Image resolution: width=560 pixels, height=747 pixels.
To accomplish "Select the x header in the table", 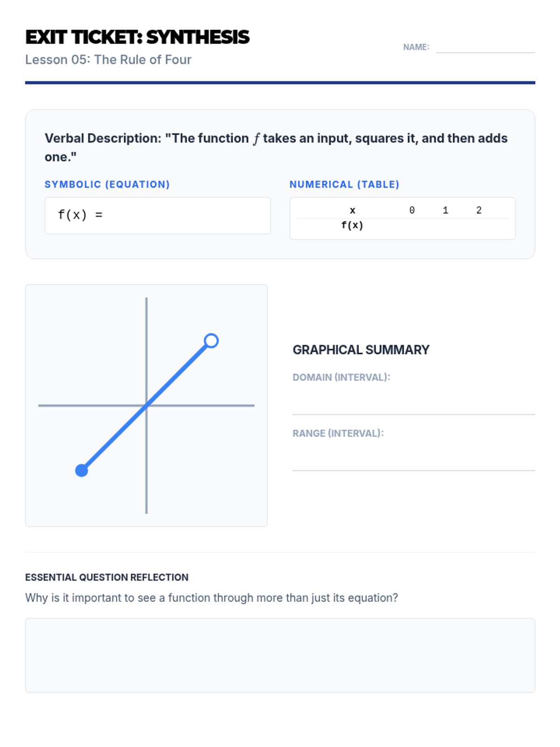I will pos(352,211).
